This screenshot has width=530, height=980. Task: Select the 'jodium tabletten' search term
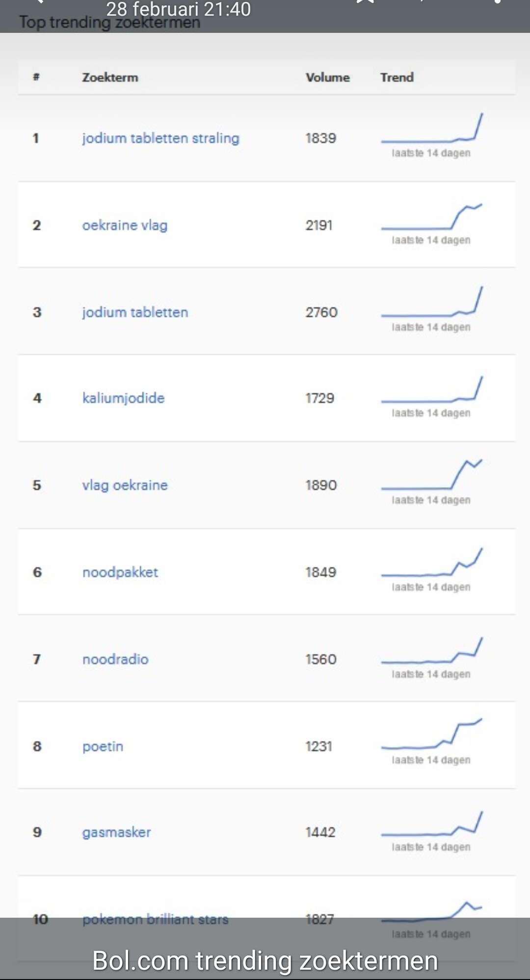click(x=135, y=312)
